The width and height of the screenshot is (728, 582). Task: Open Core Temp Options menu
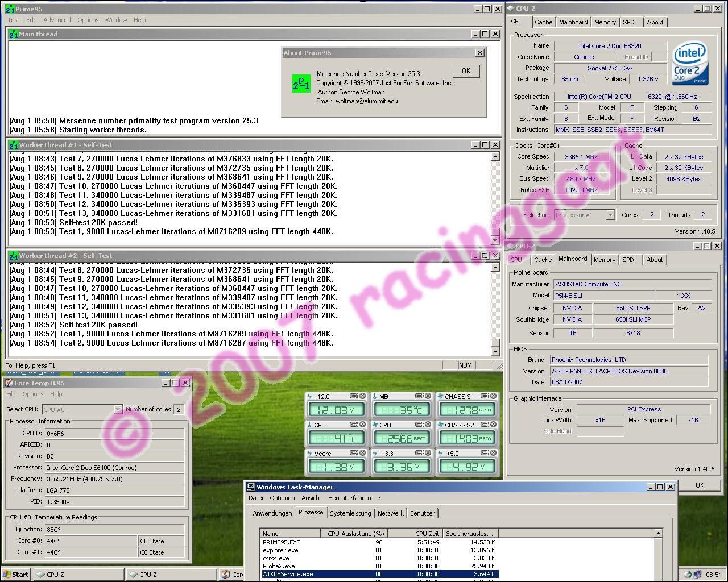[33, 394]
